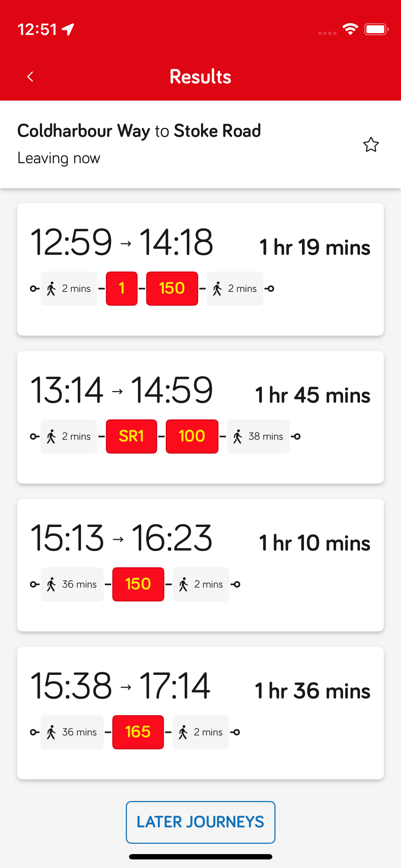
Task: Tap 36 mins walk in 15:38 journey
Action: 72,732
